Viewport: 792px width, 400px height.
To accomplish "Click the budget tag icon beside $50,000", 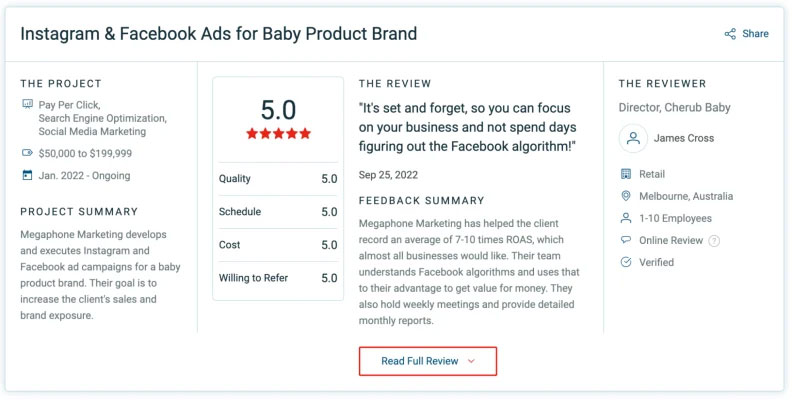I will pyautogui.click(x=27, y=153).
